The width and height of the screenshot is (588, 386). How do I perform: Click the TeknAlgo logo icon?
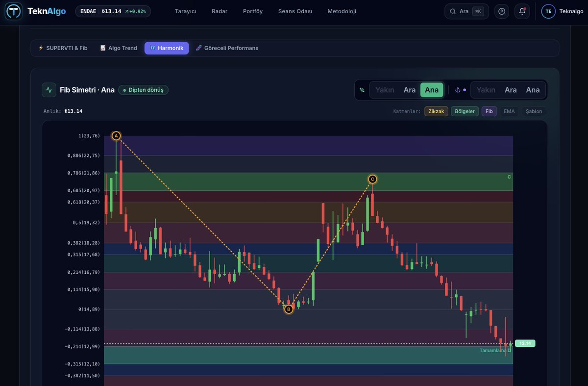point(13,11)
